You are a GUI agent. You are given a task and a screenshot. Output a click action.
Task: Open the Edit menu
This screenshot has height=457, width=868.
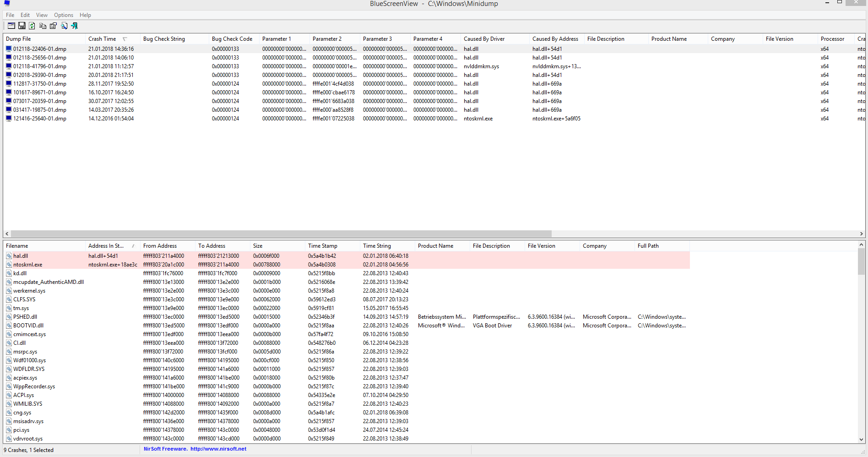pos(25,15)
